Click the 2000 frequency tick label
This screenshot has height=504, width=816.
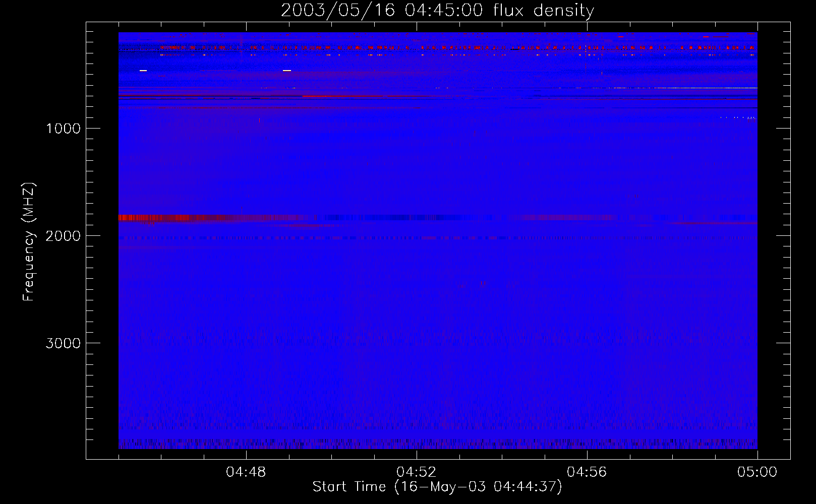63,236
